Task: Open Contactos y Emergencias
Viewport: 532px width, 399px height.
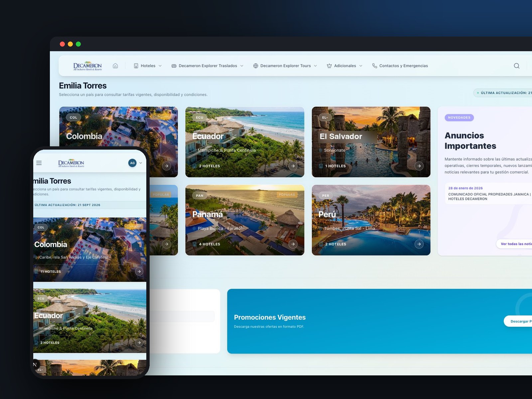Action: pos(400,66)
